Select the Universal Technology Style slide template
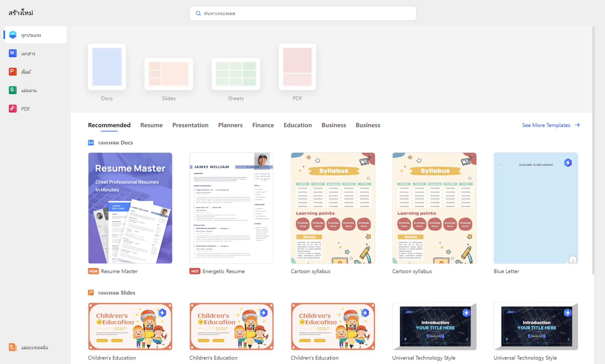 [x=434, y=326]
